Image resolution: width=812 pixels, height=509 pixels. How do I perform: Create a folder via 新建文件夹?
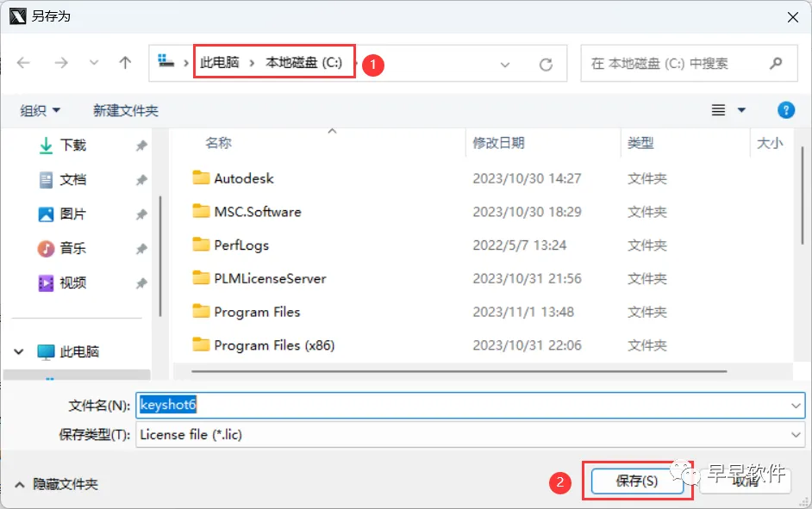126,110
